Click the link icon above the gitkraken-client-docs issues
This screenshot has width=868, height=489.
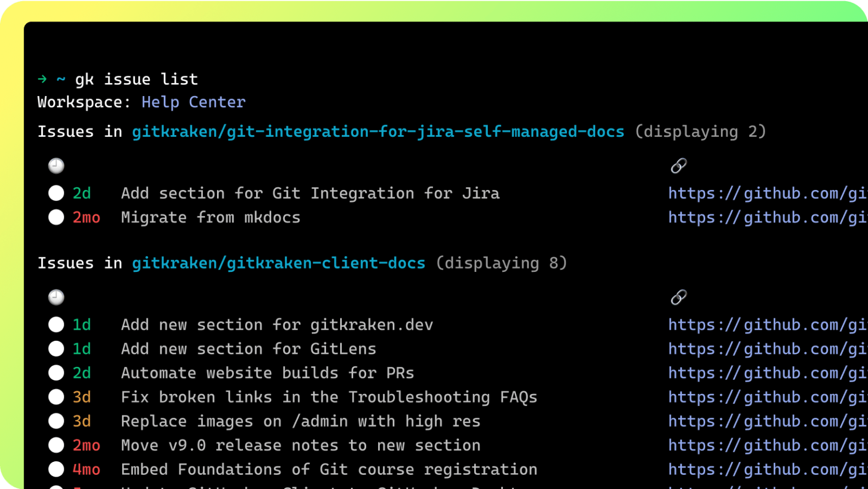pos(678,297)
